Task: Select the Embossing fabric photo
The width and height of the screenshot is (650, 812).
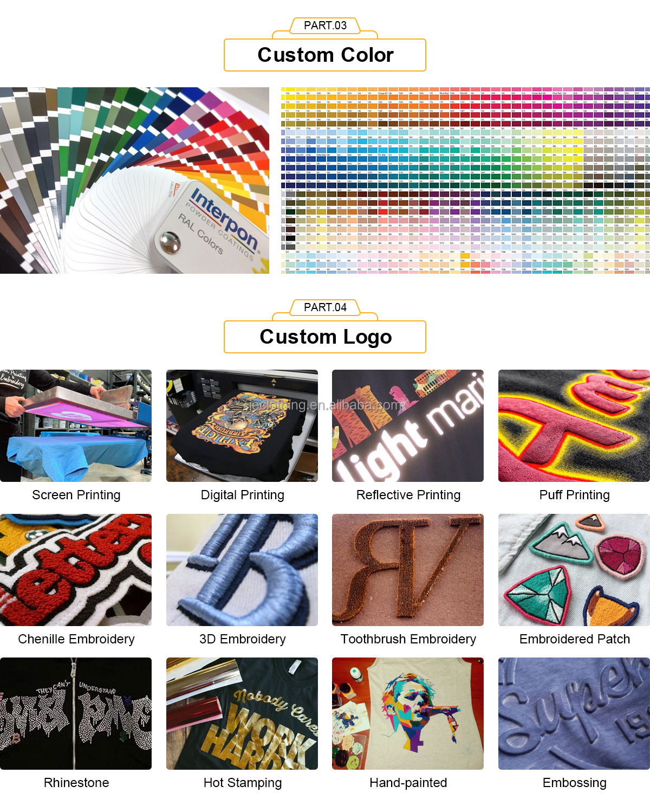Action: (574, 714)
